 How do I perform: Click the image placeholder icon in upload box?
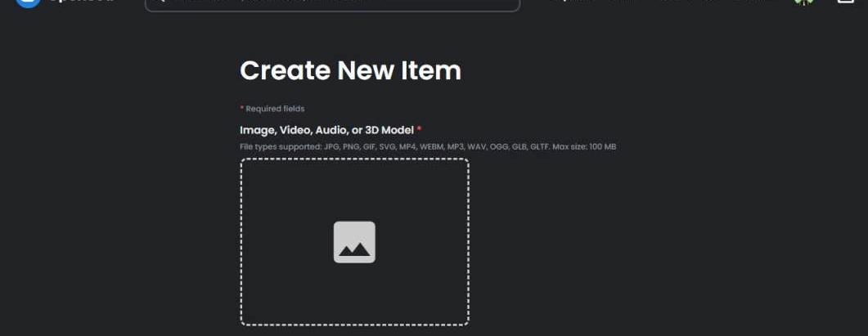pyautogui.click(x=354, y=242)
